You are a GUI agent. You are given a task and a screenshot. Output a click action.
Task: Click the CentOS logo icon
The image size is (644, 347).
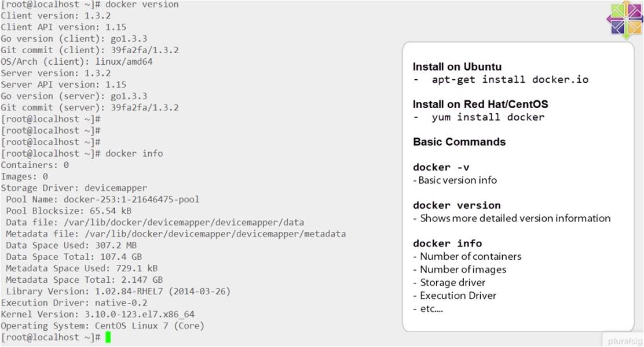point(624,20)
